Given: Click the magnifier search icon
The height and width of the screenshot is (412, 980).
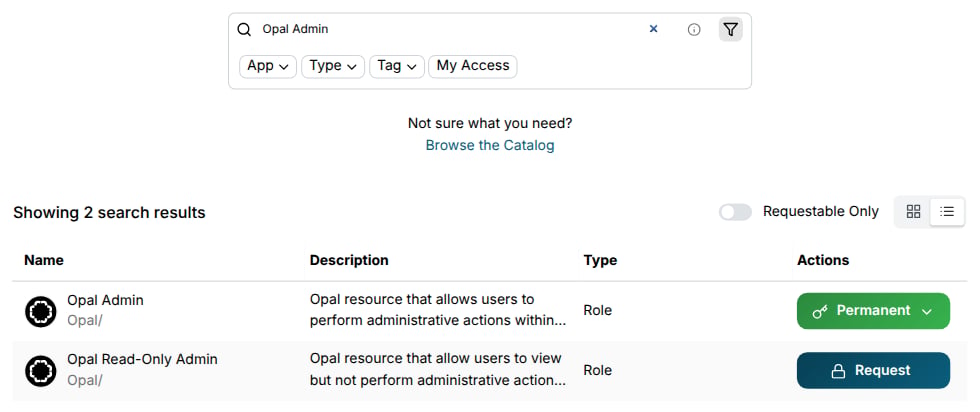Looking at the screenshot, I should [244, 29].
